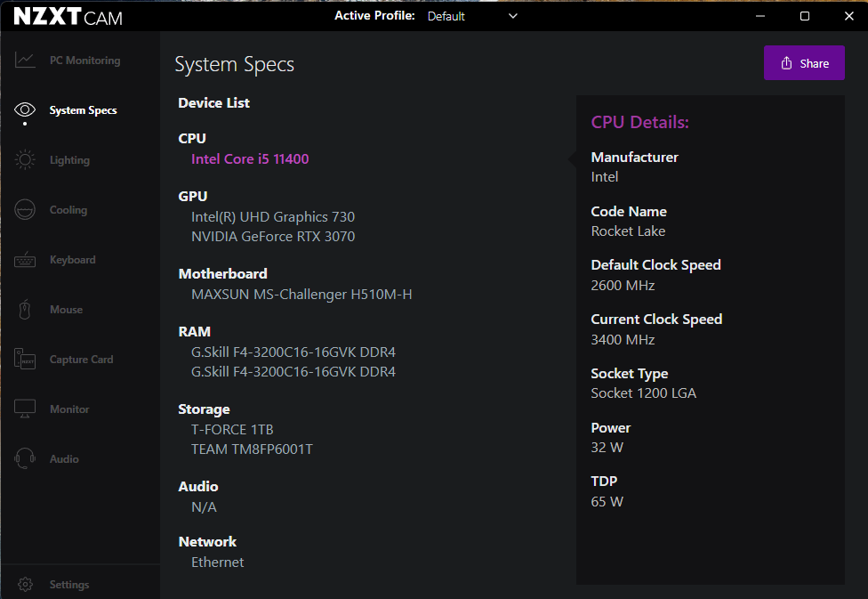Open the Capture Card section
868x599 pixels.
(82, 360)
